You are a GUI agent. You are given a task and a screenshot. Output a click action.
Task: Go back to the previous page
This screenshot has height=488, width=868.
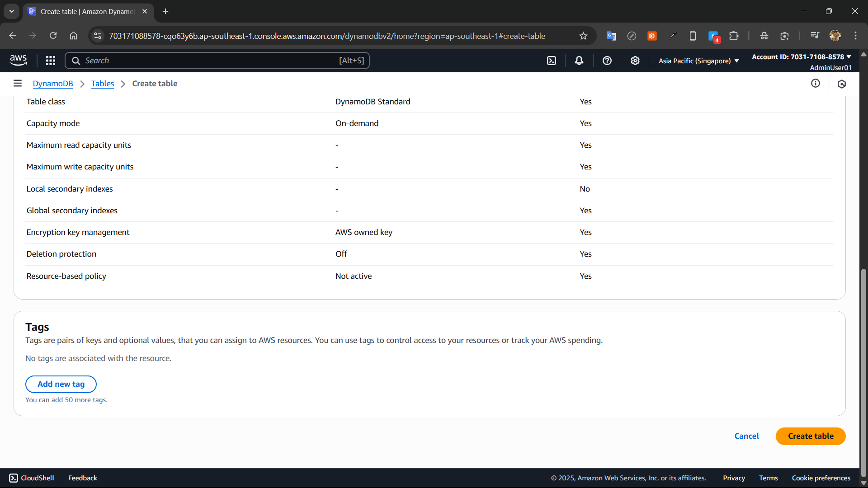point(13,36)
